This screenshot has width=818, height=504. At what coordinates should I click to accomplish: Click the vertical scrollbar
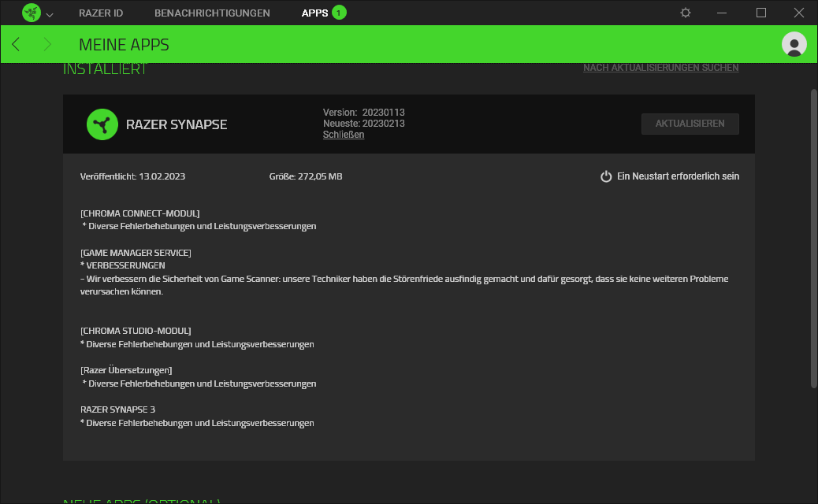(813, 238)
